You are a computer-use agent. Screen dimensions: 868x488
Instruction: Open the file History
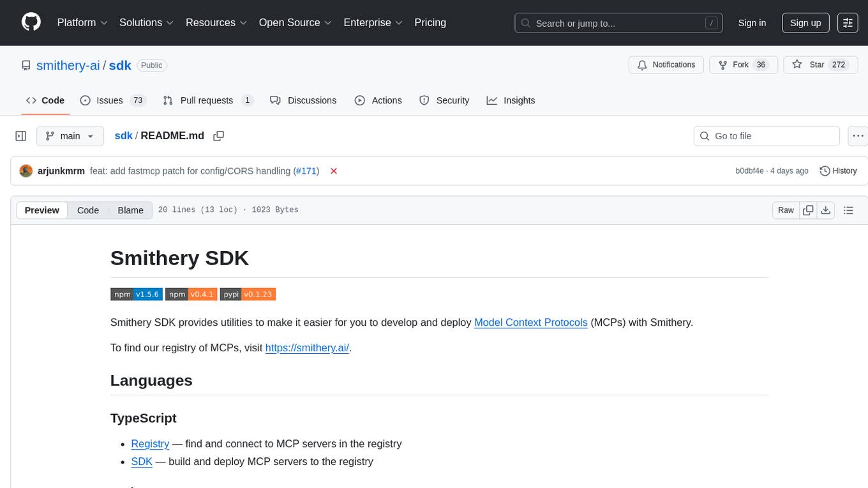pos(838,171)
